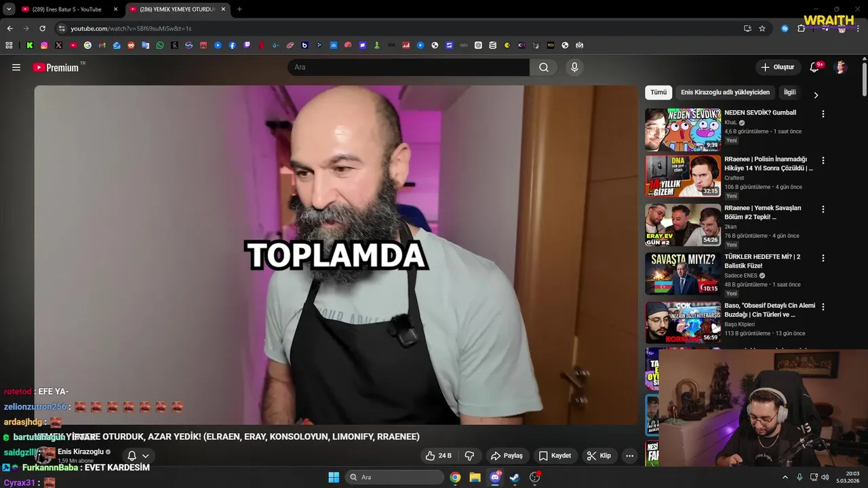Open system volume control in tray
868x488 pixels.
click(x=825, y=477)
